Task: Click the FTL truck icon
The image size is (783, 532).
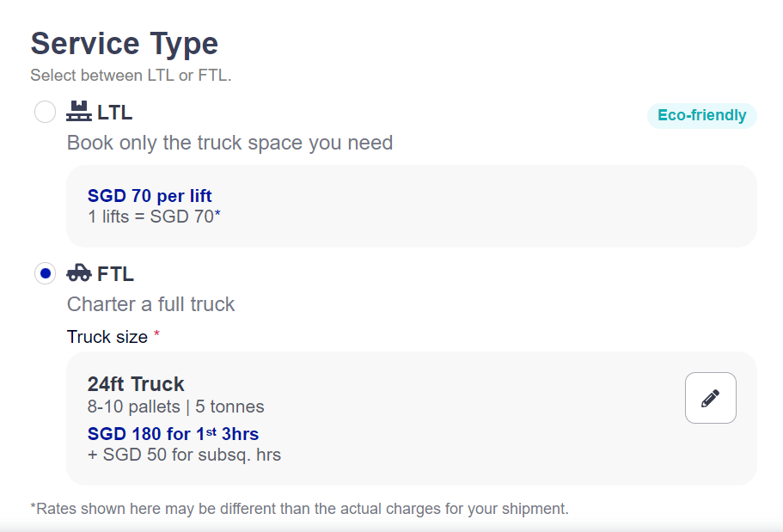Action: (x=79, y=272)
